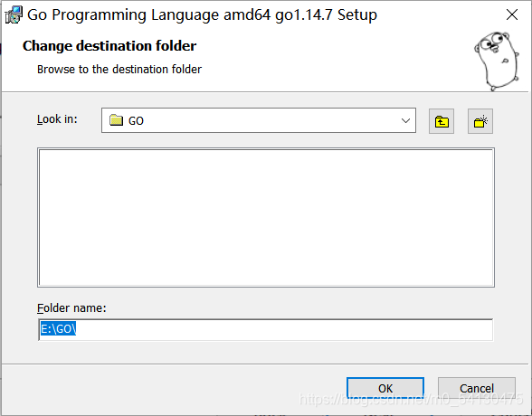Click the blog.csdn.net watermark text
The height and width of the screenshot is (416, 532).
tap(411, 400)
